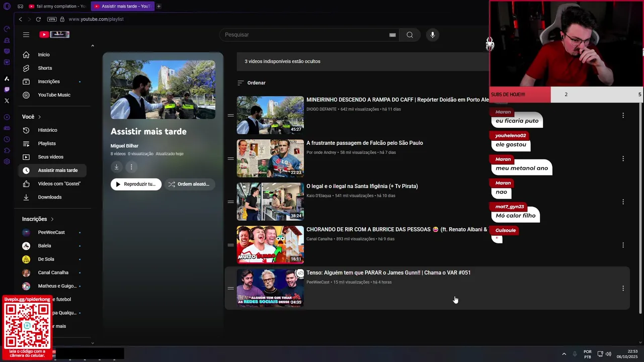
Task: Open the Ordenar sort dropdown
Action: pos(251,83)
